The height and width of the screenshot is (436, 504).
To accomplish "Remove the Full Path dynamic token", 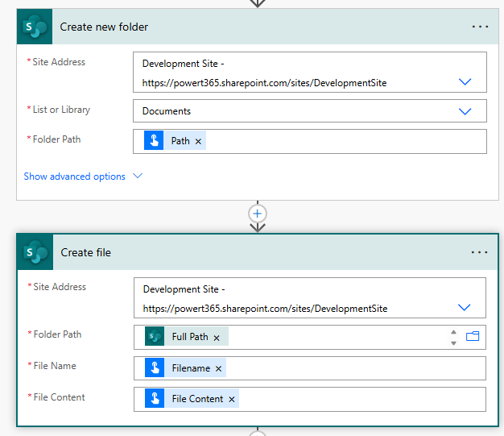I will [217, 337].
